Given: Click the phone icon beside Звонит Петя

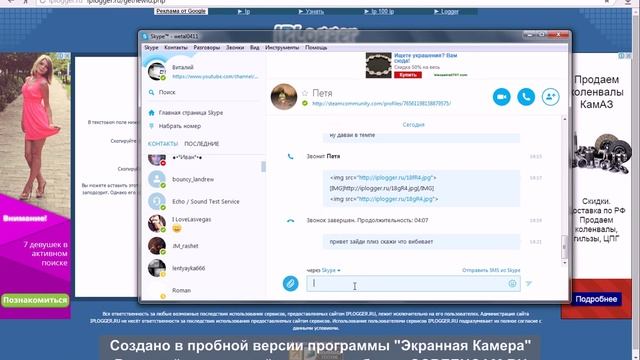Looking at the screenshot, I should [x=290, y=156].
